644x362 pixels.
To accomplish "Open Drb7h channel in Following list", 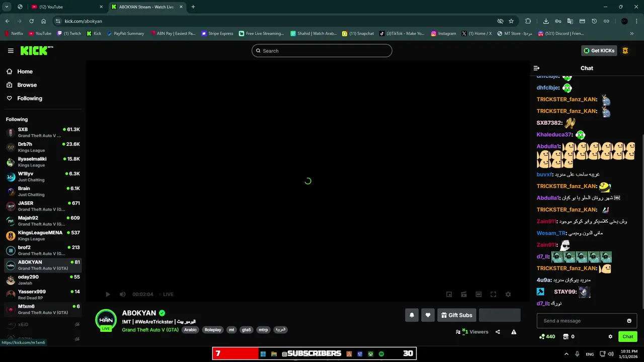I will (x=43, y=147).
